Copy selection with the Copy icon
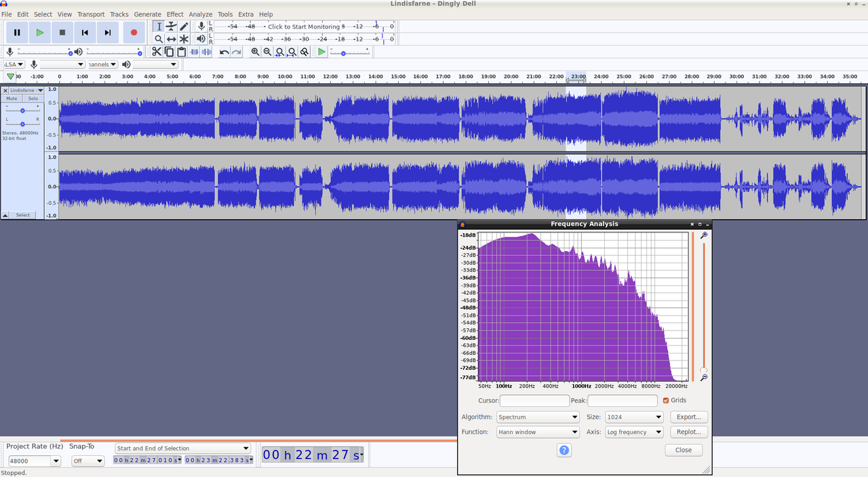 [x=169, y=52]
